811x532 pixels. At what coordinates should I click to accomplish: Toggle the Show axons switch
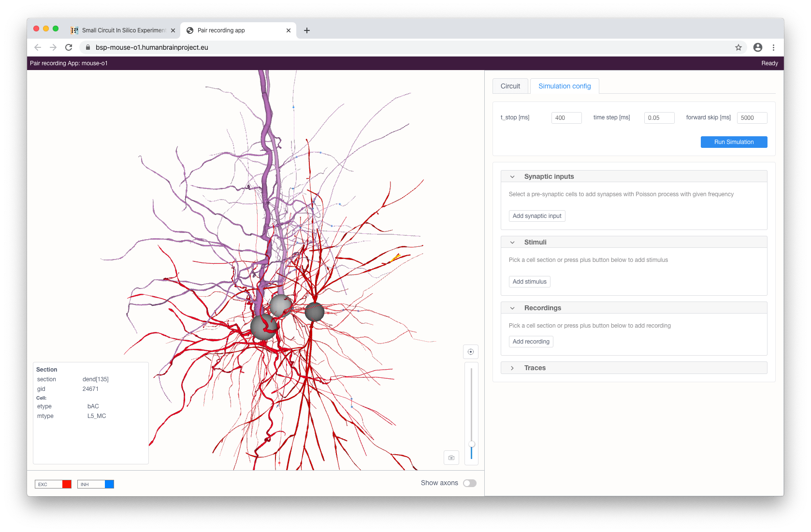470,483
